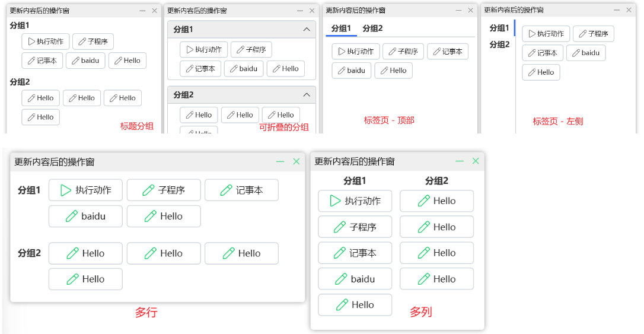644x334 pixels.
Task: Click play icon on 执行动作 in 多列 window
Action: [x=335, y=201]
